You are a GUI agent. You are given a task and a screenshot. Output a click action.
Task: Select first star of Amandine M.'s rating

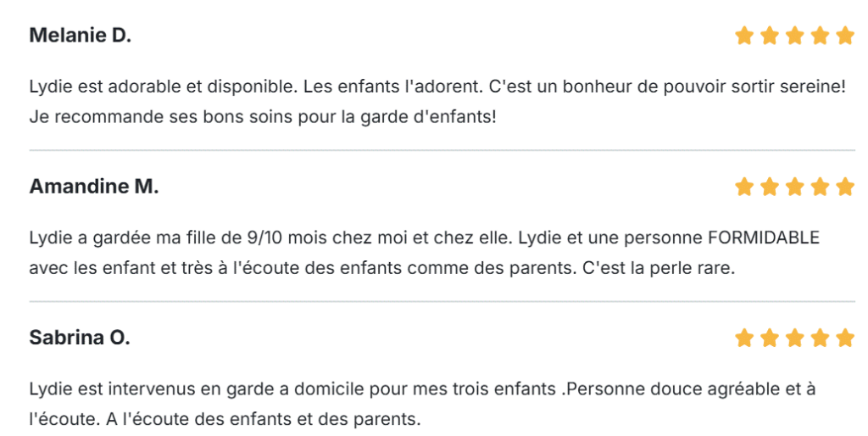(744, 187)
